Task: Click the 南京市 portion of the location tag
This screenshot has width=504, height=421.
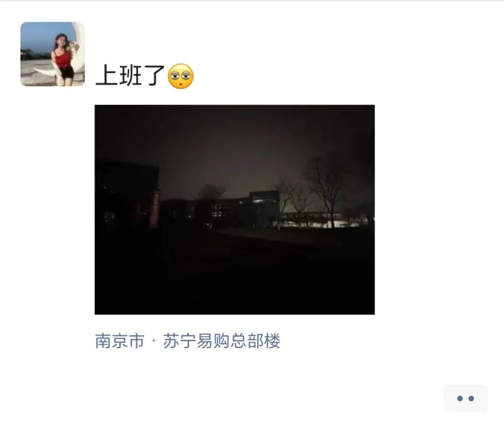Action: pyautogui.click(x=119, y=341)
